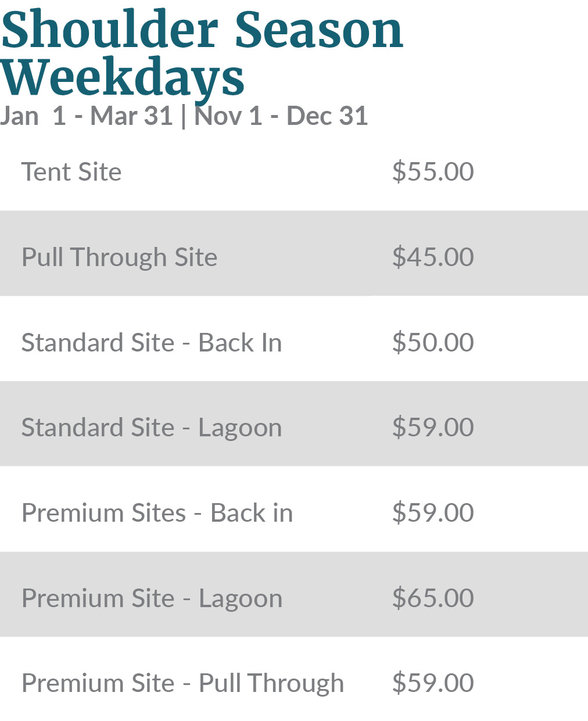588x721 pixels.
Task: Click the $65.00 price
Action: click(433, 598)
